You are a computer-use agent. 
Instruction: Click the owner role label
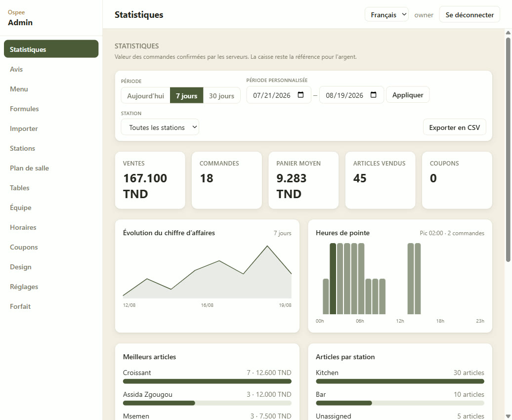(424, 15)
